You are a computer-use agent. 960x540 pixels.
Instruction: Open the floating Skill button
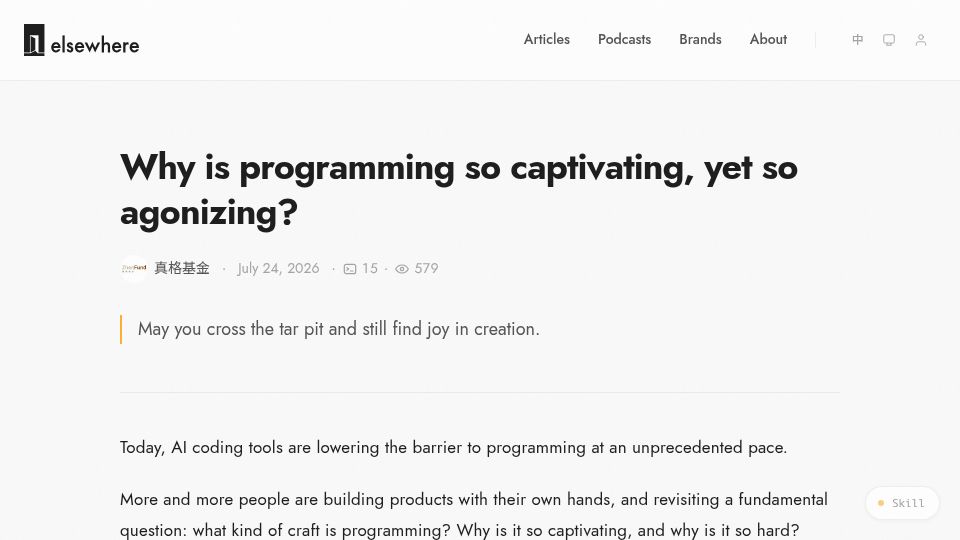pyautogui.click(x=902, y=503)
